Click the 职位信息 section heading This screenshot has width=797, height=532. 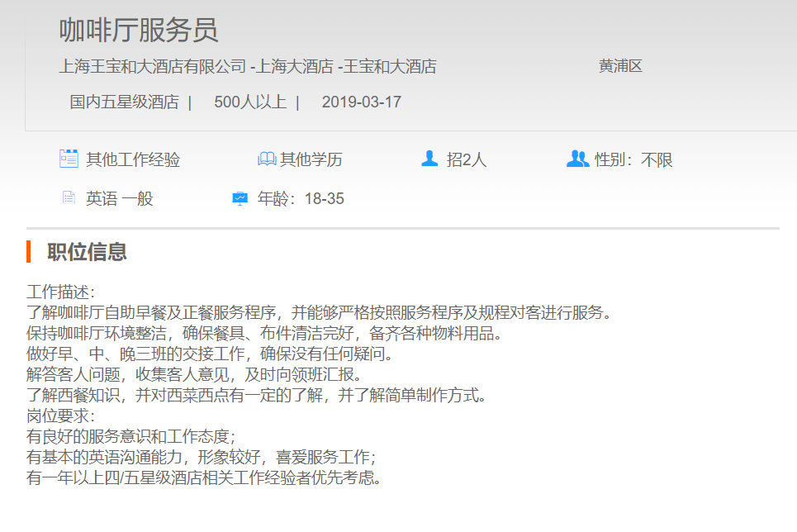click(x=87, y=252)
